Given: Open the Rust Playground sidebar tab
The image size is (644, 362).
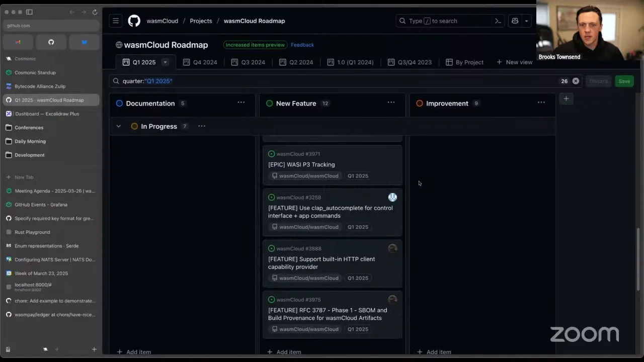Looking at the screenshot, I should [x=51, y=232].
